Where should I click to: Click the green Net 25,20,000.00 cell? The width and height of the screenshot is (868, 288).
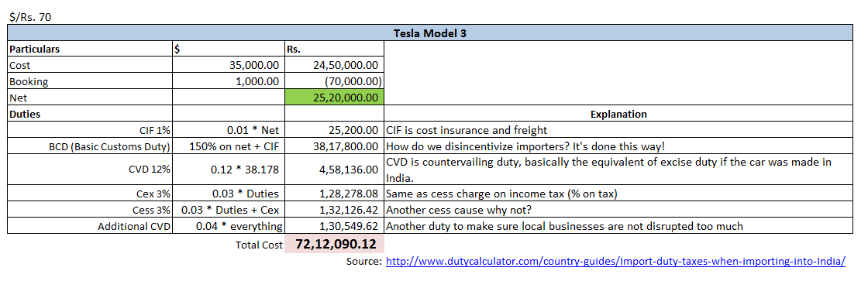334,98
